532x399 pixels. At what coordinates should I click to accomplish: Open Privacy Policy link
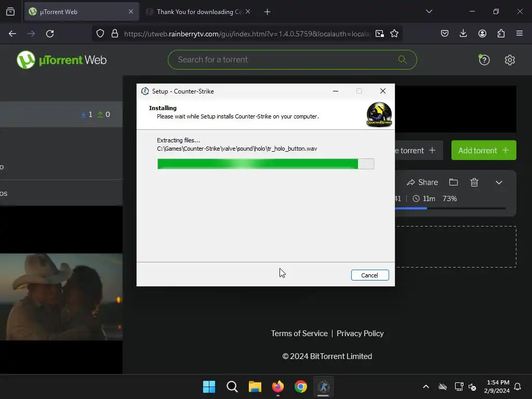click(360, 334)
